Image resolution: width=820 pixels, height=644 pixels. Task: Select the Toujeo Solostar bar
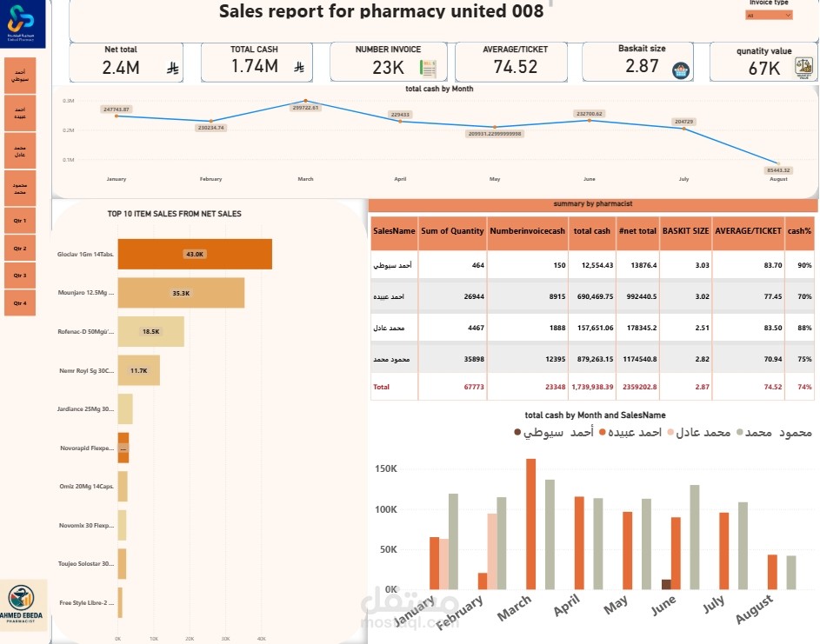pyautogui.click(x=122, y=563)
